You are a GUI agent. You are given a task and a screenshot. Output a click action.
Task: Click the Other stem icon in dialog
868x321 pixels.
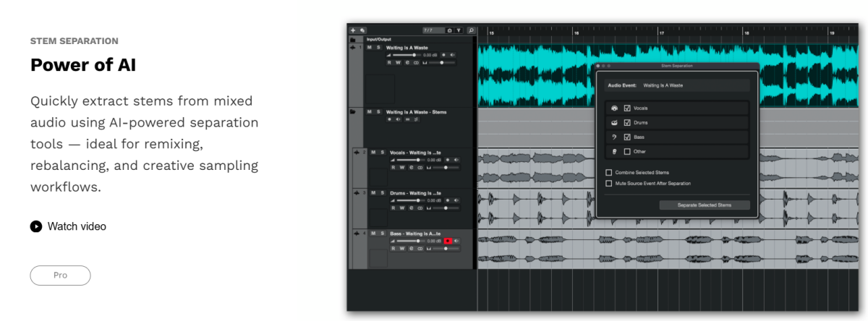coord(614,151)
